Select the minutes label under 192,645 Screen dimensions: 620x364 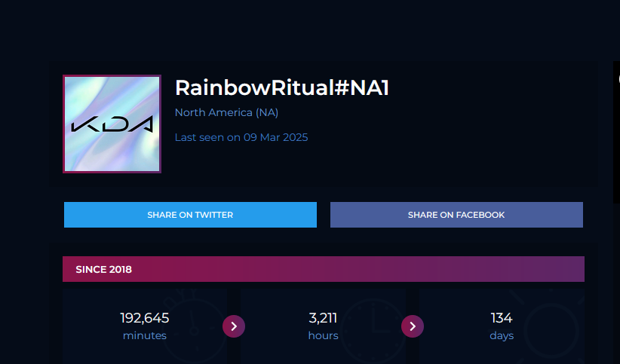coord(144,335)
